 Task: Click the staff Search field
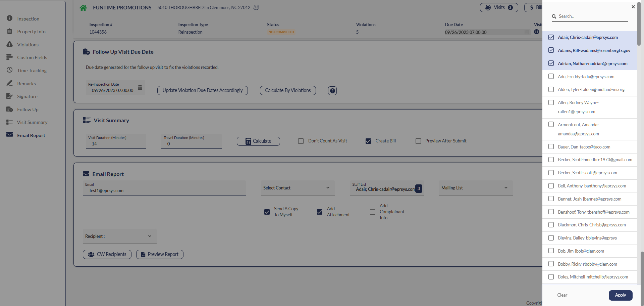tap(592, 16)
